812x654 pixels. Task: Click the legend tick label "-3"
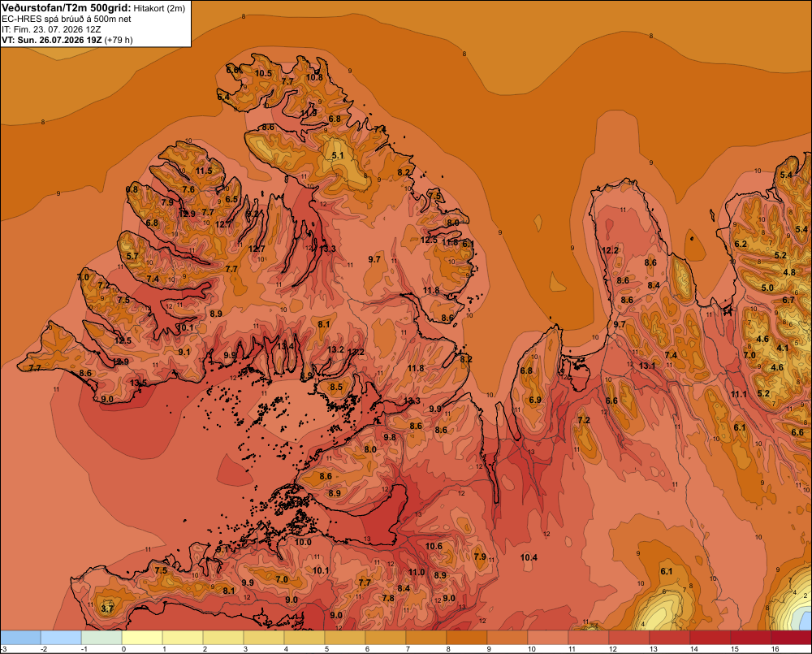click(x=4, y=649)
